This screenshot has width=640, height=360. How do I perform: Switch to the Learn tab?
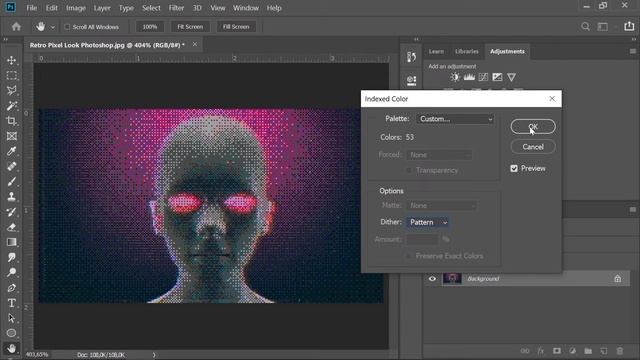[x=436, y=51]
